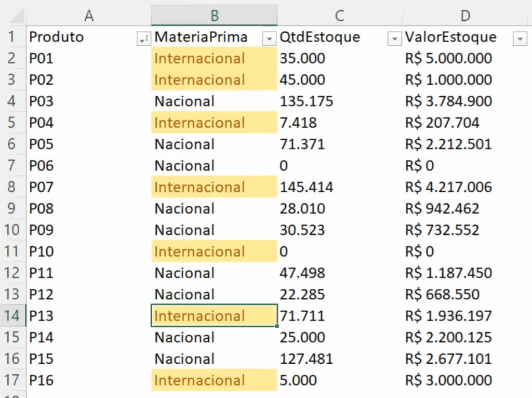Image resolution: width=532 pixels, height=398 pixels.
Task: Click the QtdEstoque header cell
Action: [x=340, y=37]
